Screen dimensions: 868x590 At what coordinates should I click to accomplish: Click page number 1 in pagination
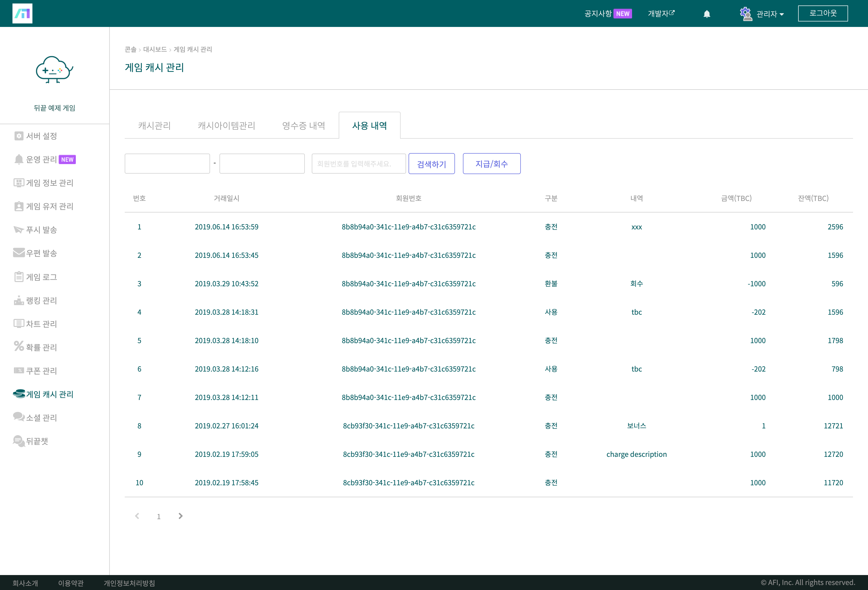coord(159,516)
